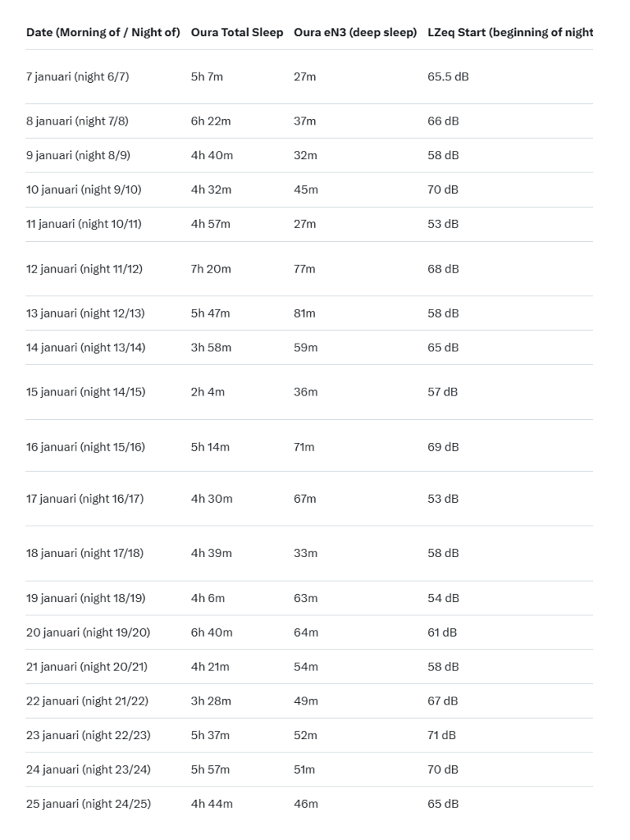Select the 6h 40m total sleep cell
The image size is (630, 840).
coord(211,633)
